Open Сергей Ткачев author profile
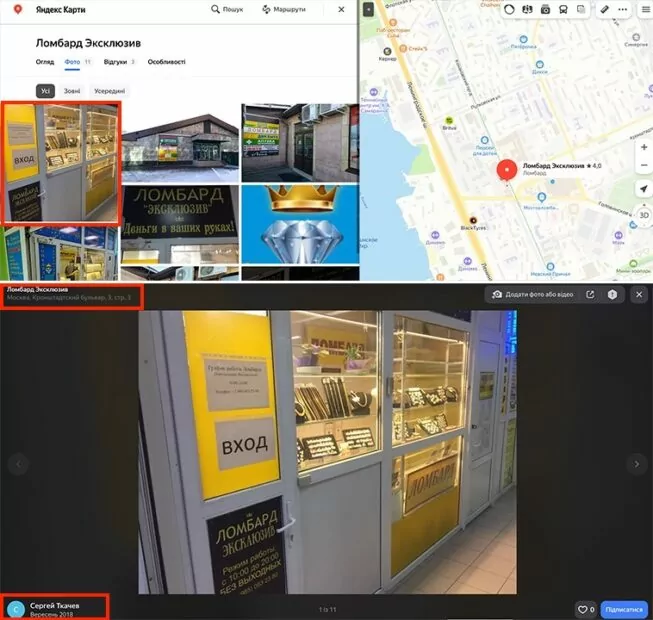This screenshot has height=620, width=653. [55, 605]
